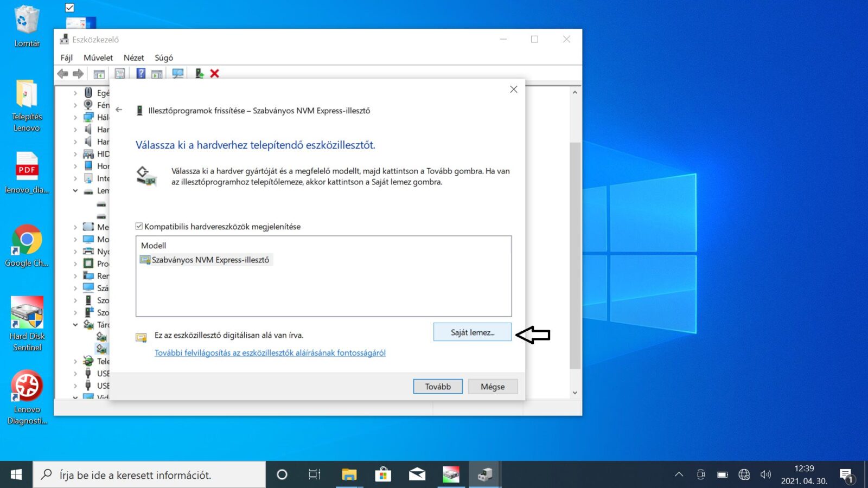Click the back arrow in the driver wizard

pos(119,110)
